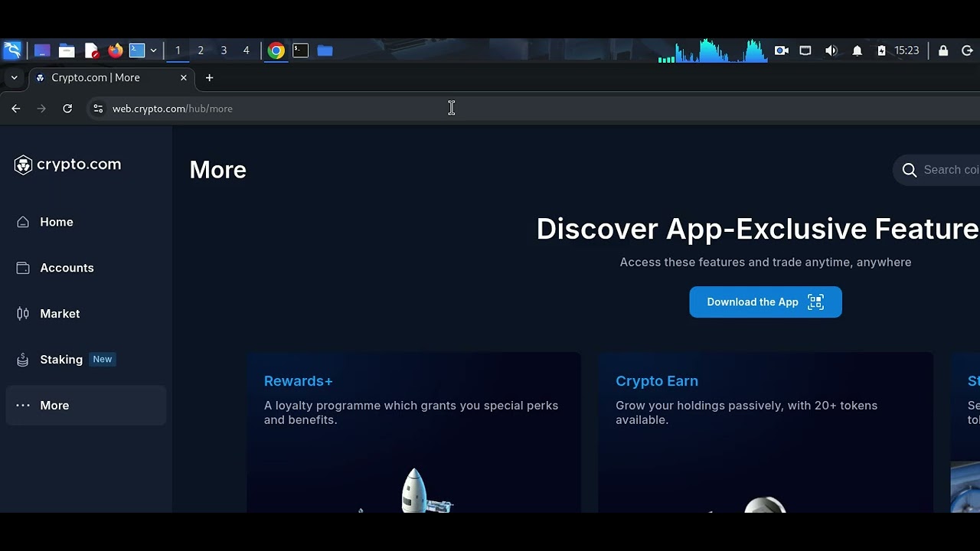Open the volume speaker tray icon
The image size is (980, 551).
(831, 51)
